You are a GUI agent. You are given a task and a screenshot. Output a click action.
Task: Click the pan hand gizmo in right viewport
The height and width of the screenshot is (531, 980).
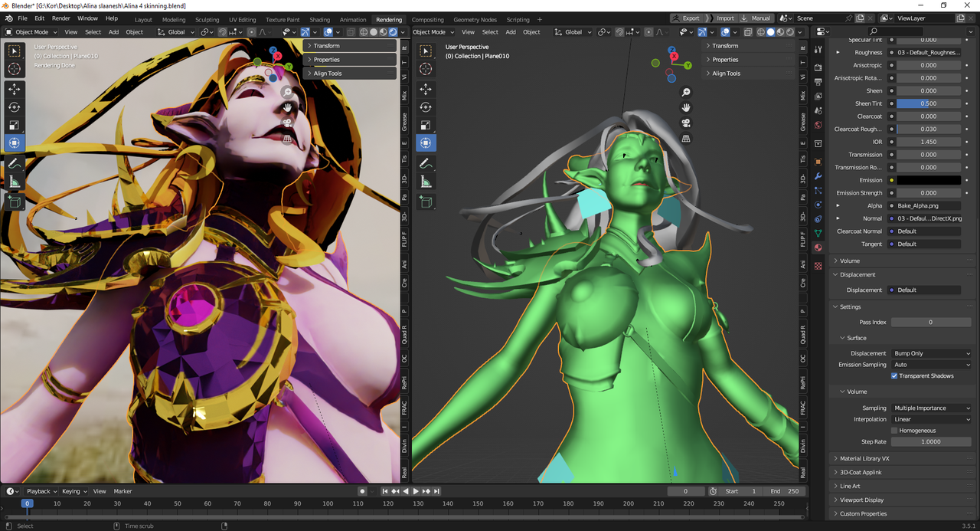tap(686, 107)
